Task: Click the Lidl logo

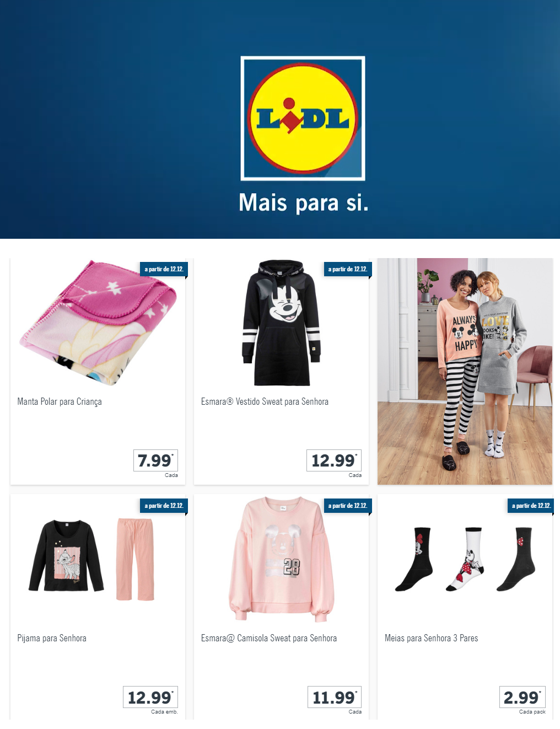Action: (303, 119)
